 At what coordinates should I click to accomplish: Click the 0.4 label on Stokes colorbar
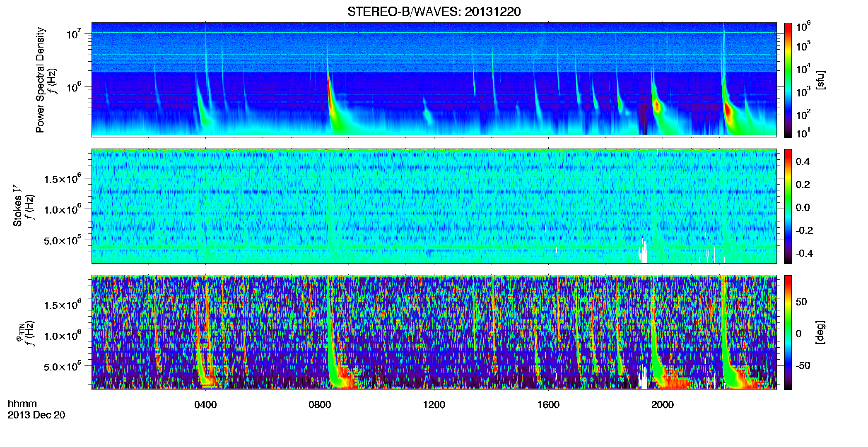pos(803,162)
